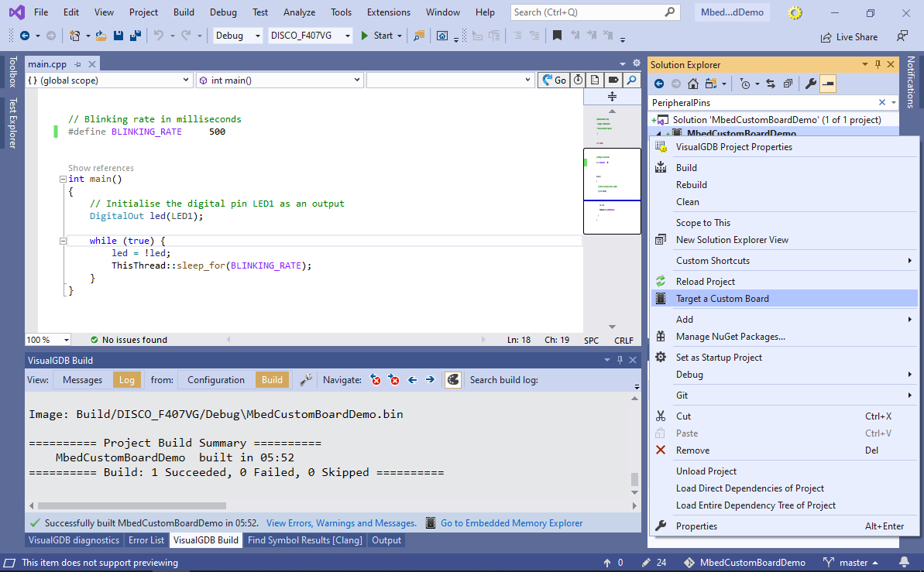Open the Debug configuration dropdown
924x572 pixels.
pos(238,36)
